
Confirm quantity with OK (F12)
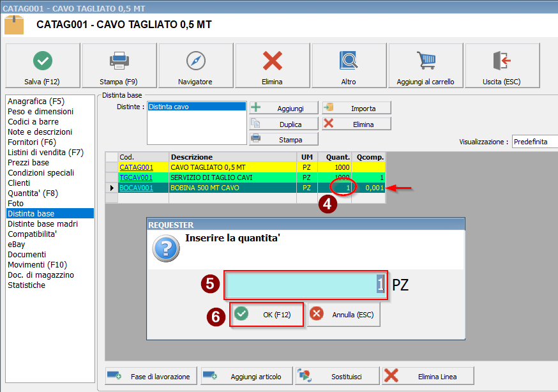tap(267, 315)
